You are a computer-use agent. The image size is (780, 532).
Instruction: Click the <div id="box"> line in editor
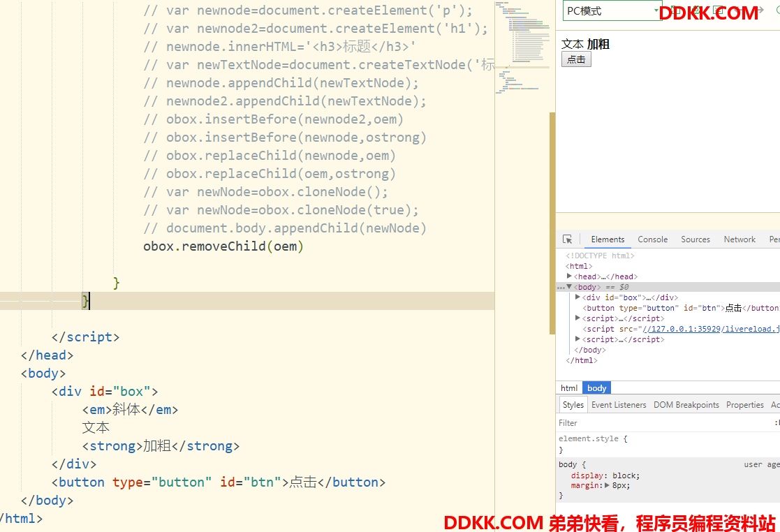(105, 391)
